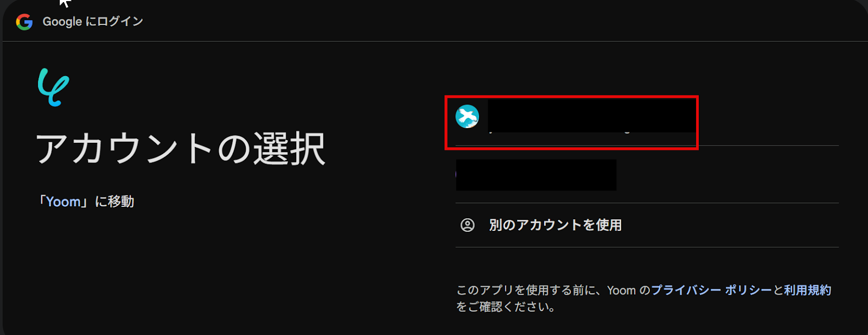Click the Google "G" logo
This screenshot has width=868, height=335.
pos(24,22)
